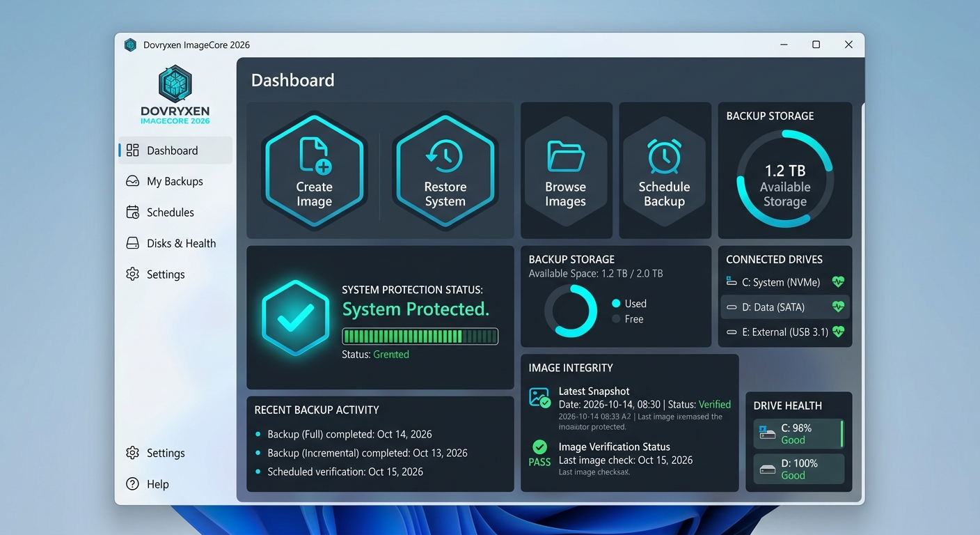
Task: Click the shield checkmark protection icon
Action: click(x=295, y=318)
